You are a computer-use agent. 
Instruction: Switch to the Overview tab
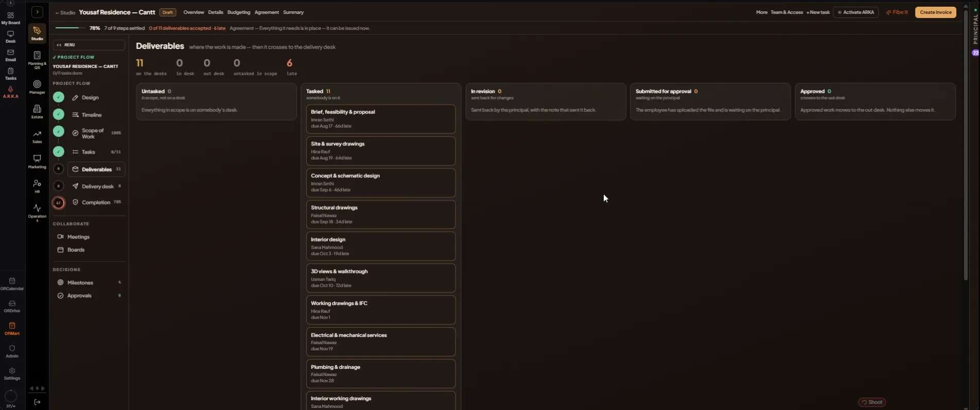pos(194,12)
